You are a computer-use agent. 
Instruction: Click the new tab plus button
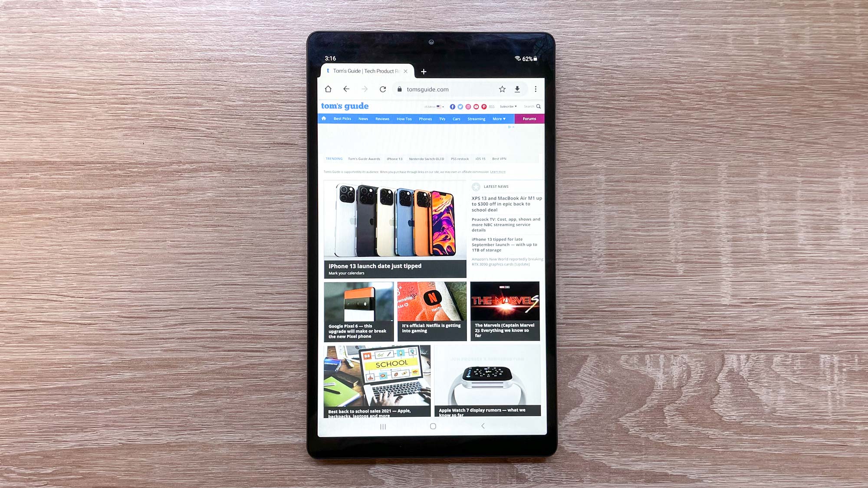click(423, 71)
